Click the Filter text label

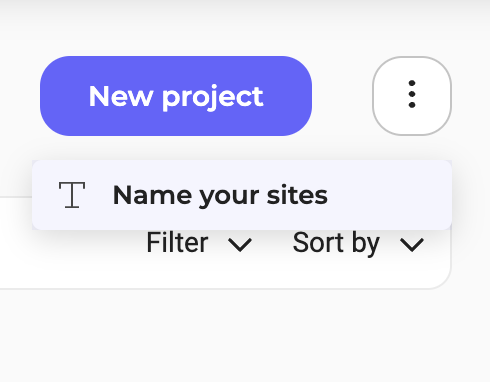[177, 242]
